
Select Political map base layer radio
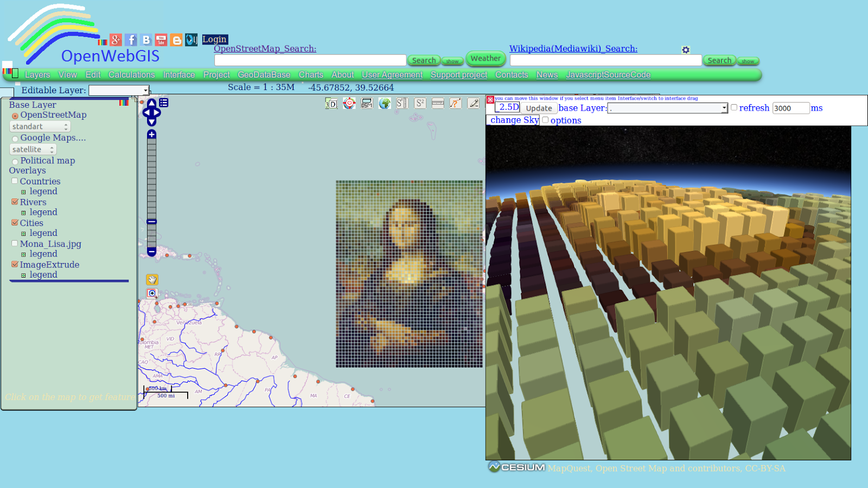pyautogui.click(x=15, y=162)
